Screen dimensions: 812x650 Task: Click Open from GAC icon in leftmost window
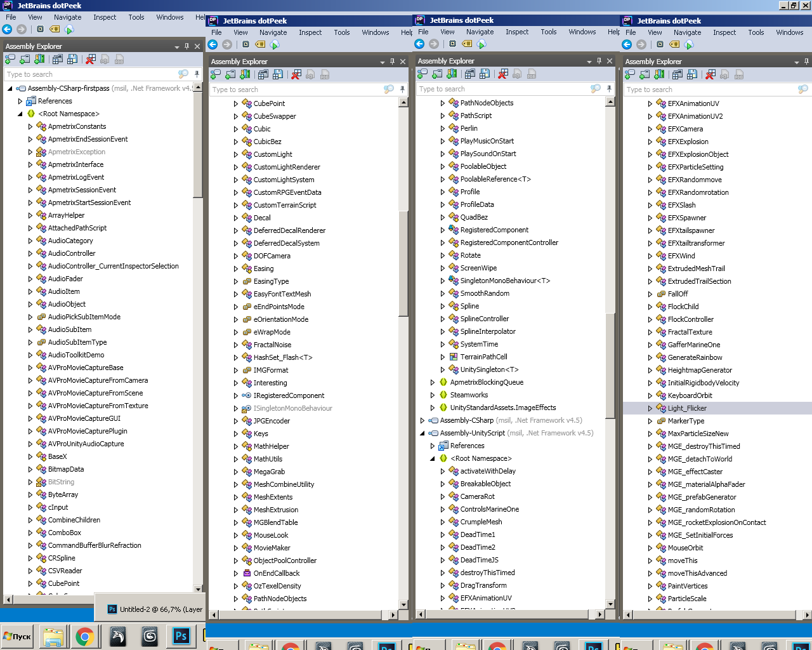tap(40, 59)
